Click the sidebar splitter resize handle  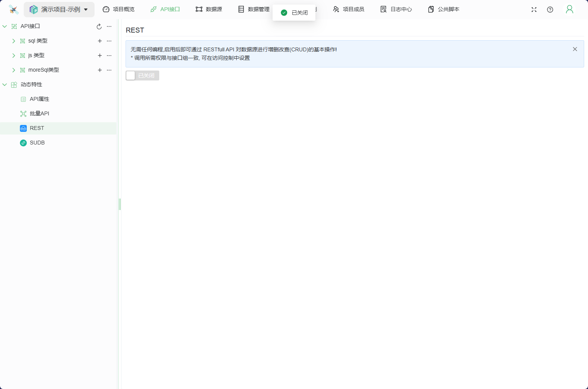[120, 204]
